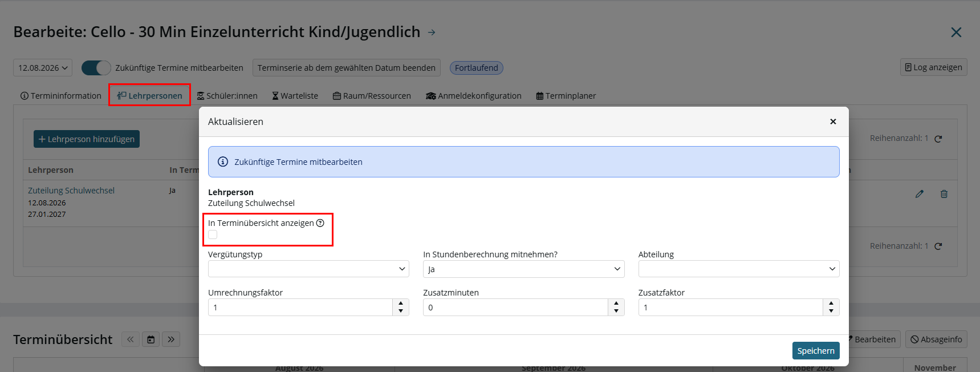This screenshot has height=372, width=980.
Task: Increase Umrechnungsfaktor with the up arrow
Action: point(401,304)
